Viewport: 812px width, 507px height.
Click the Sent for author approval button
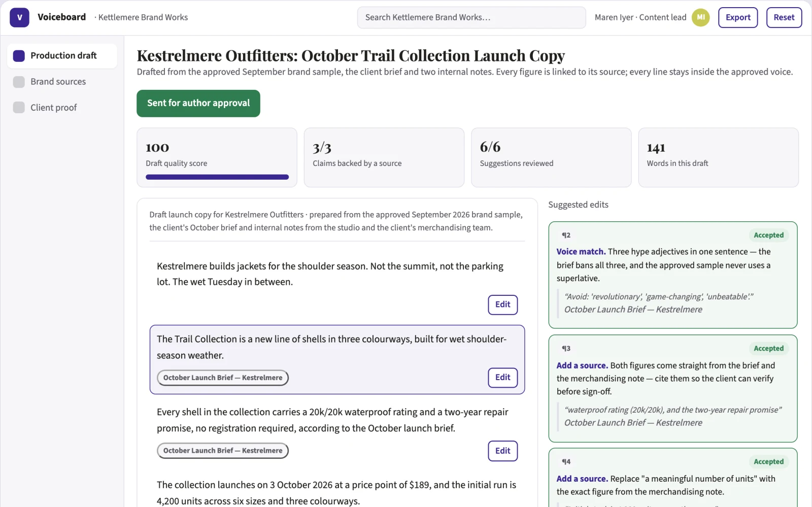coord(198,104)
